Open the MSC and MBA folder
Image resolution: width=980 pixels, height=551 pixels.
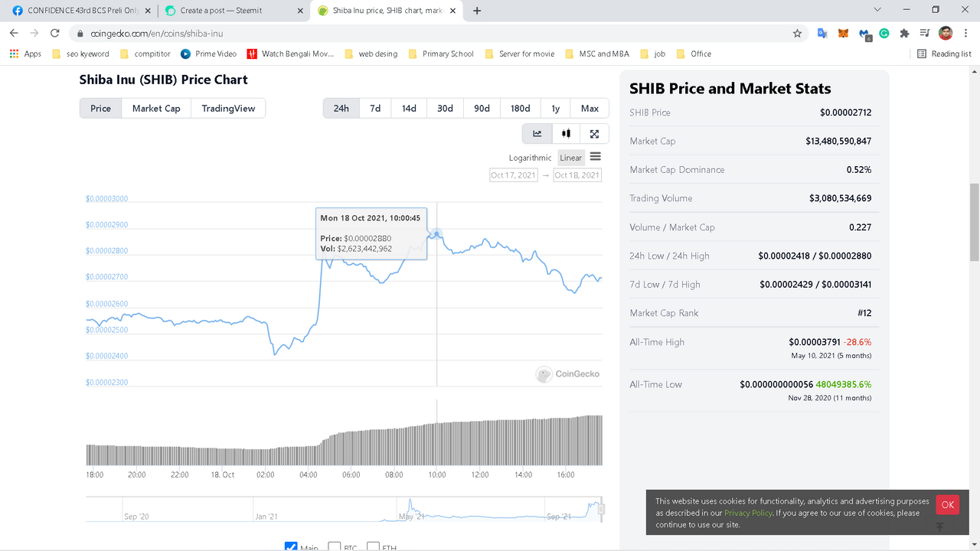coord(596,54)
